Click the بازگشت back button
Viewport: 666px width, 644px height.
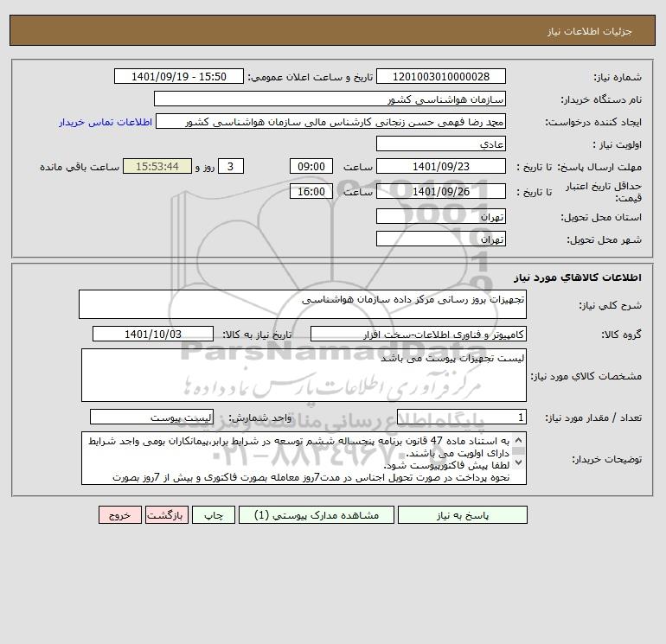(166, 515)
